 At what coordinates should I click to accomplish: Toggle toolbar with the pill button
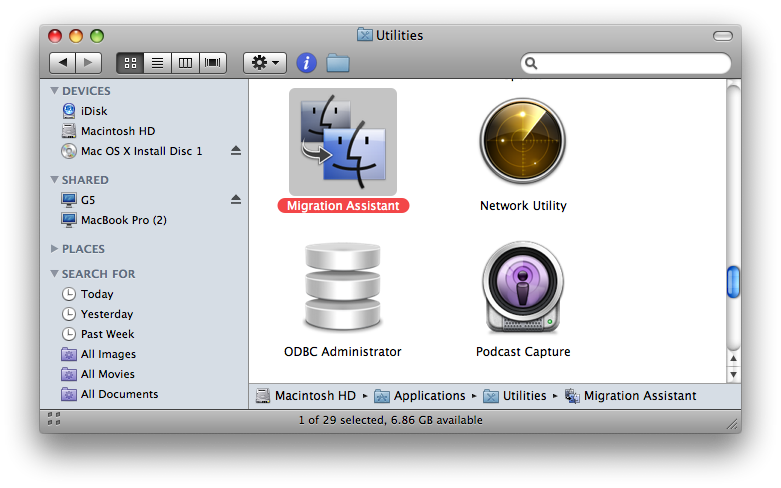coord(723,36)
